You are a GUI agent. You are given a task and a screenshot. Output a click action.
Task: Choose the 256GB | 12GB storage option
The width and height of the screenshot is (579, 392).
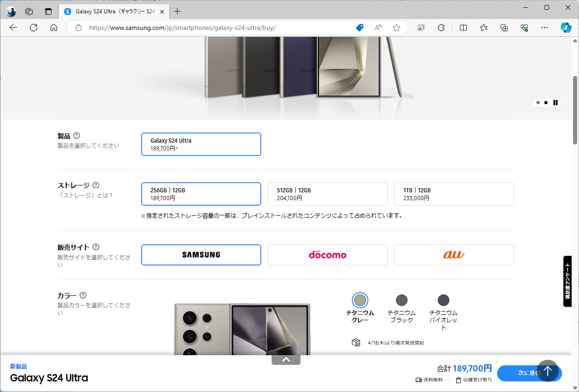point(201,194)
